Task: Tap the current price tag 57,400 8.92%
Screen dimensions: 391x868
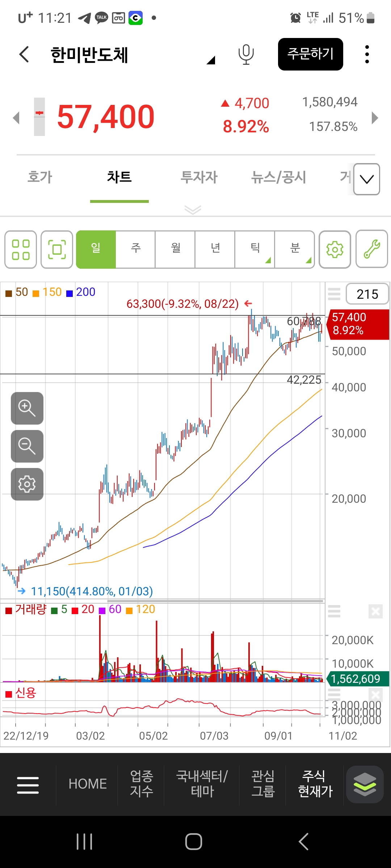Action: 358,324
